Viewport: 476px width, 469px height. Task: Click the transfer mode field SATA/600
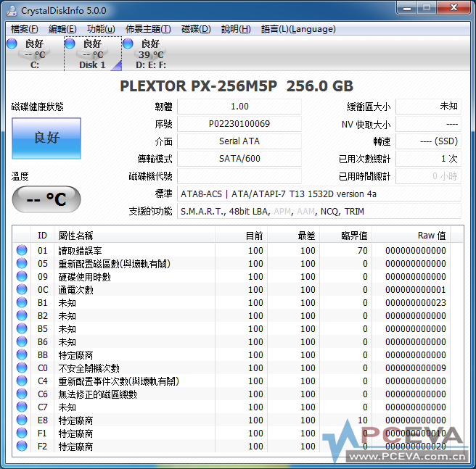[239, 159]
